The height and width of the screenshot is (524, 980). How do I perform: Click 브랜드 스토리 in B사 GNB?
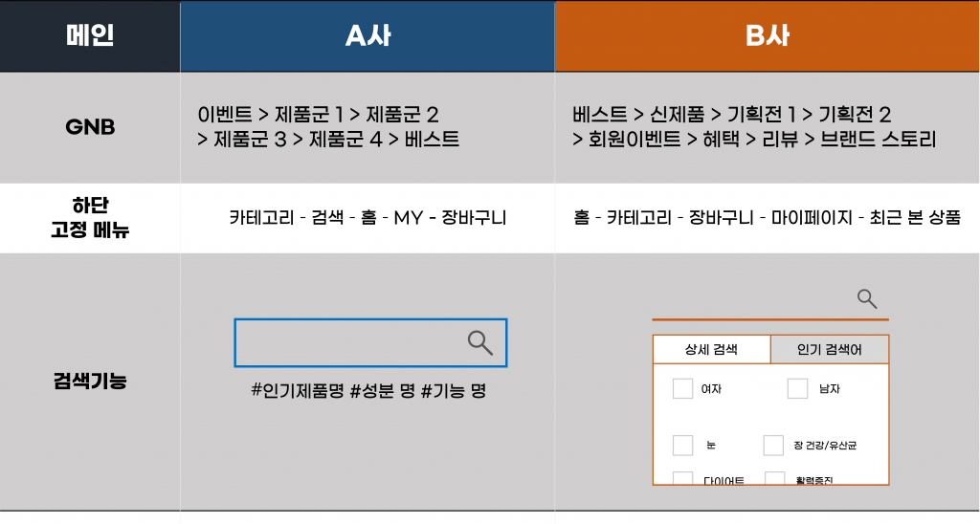coord(879,140)
